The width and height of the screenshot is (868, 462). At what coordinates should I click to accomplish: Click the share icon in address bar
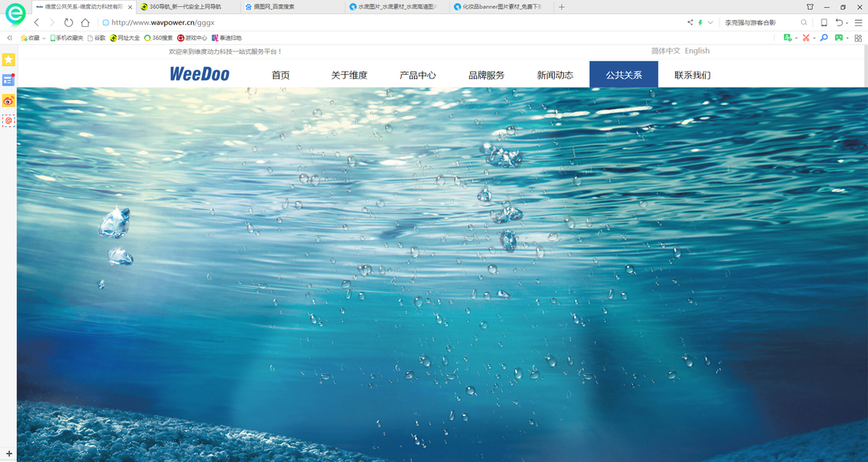tap(690, 22)
